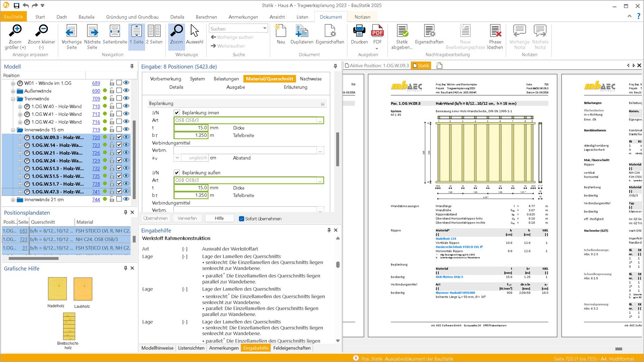Image resolution: width=644 pixels, height=362 pixels.
Task: Go to Vorherige Seite in ribbon
Action: tap(71, 31)
